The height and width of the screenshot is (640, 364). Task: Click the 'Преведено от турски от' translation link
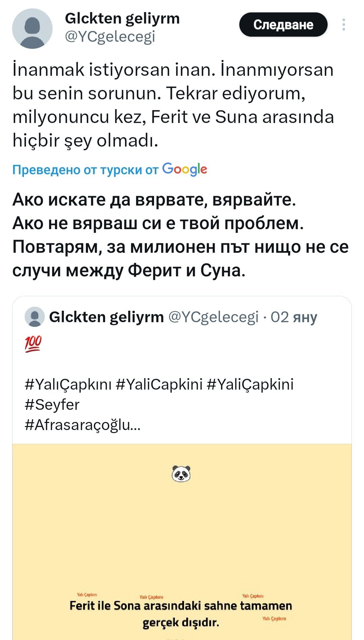tap(85, 170)
